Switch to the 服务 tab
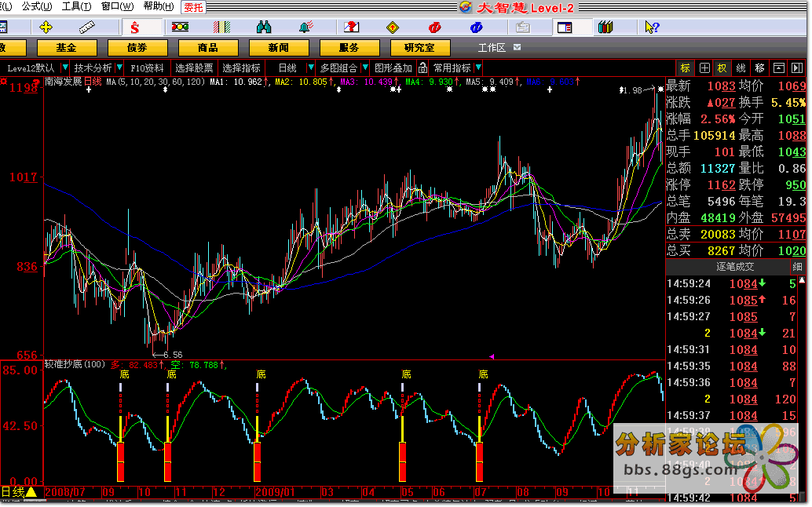The height and width of the screenshot is (507, 812). (x=349, y=48)
